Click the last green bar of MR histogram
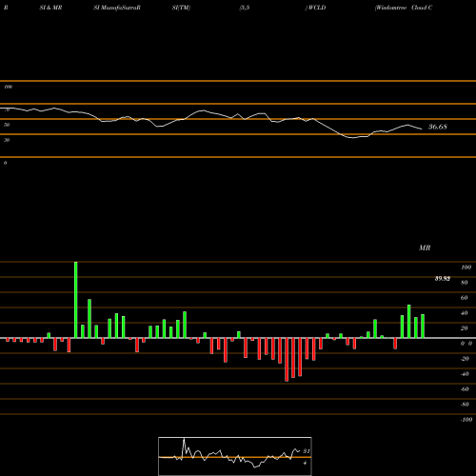This screenshot has width=476, height=476. click(x=423, y=327)
